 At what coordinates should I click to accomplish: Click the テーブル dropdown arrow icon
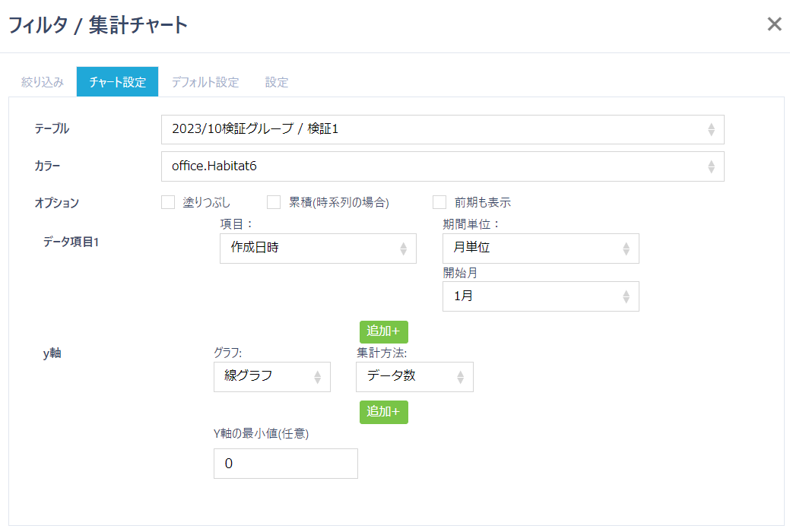click(x=712, y=129)
